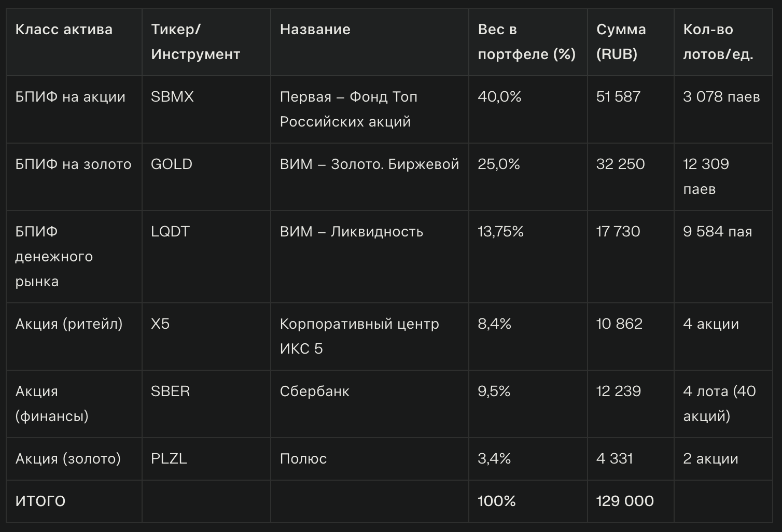
Task: Select the 'Полюс' name cell
Action: coord(303,459)
